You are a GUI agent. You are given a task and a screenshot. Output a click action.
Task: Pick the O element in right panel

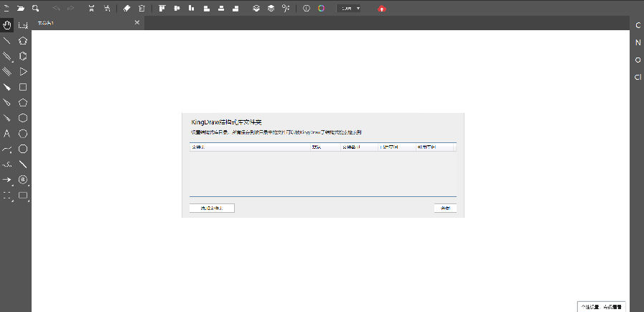pos(638,60)
